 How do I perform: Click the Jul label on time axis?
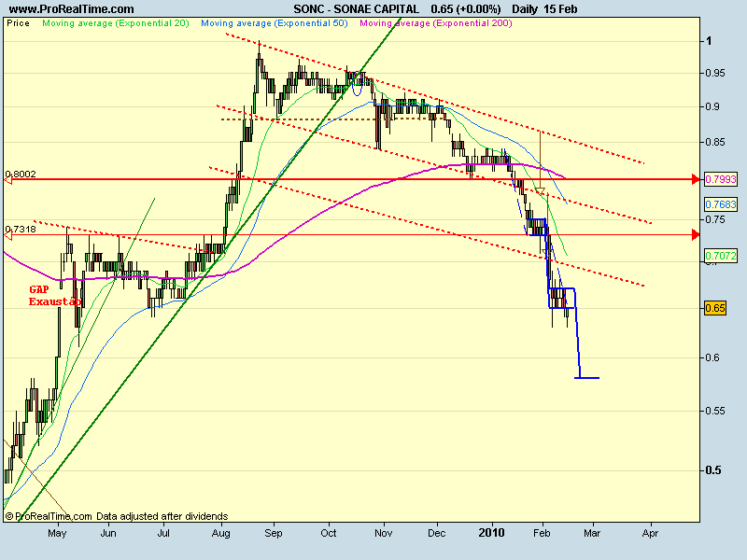[163, 533]
